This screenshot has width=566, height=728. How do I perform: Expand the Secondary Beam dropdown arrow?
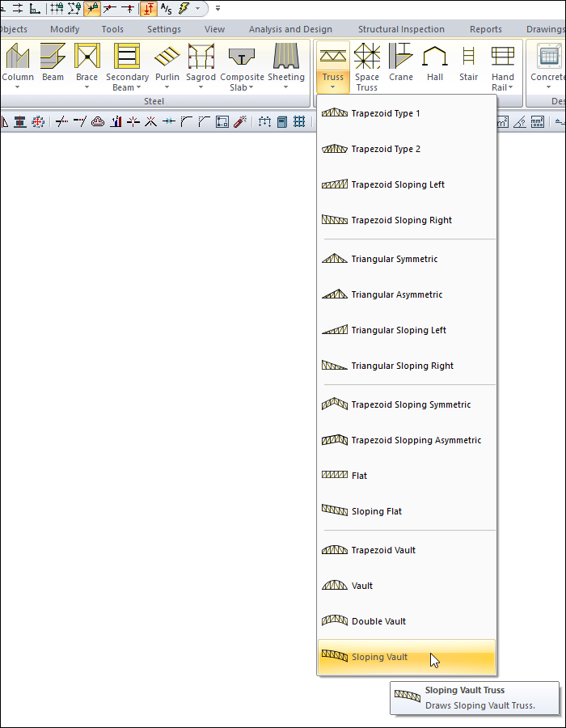tap(138, 87)
